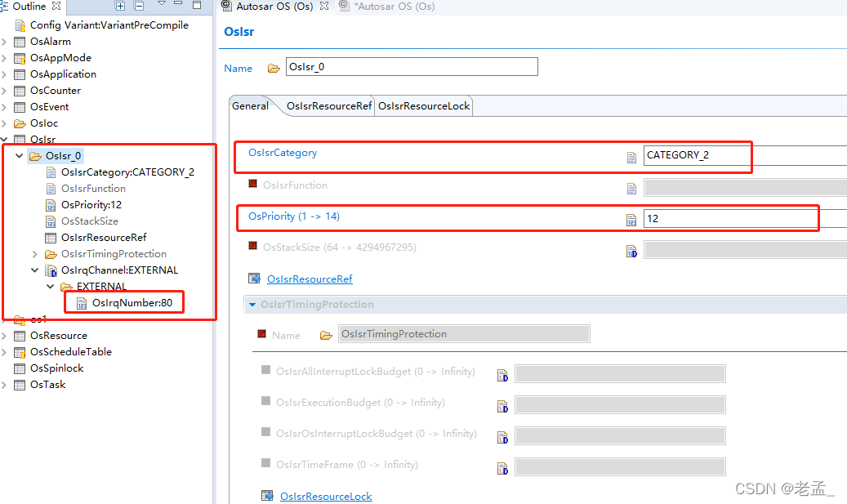Maximize the Outline panel
Screen dimensions: 847x504
click(x=197, y=5)
